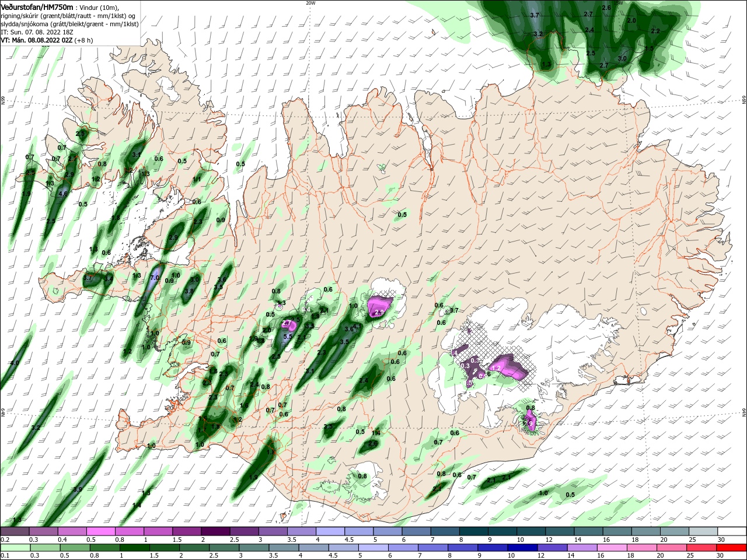747x560 pixels.
Task: Pick the pink rain swatch between 18 and 20
Action: 643,548
